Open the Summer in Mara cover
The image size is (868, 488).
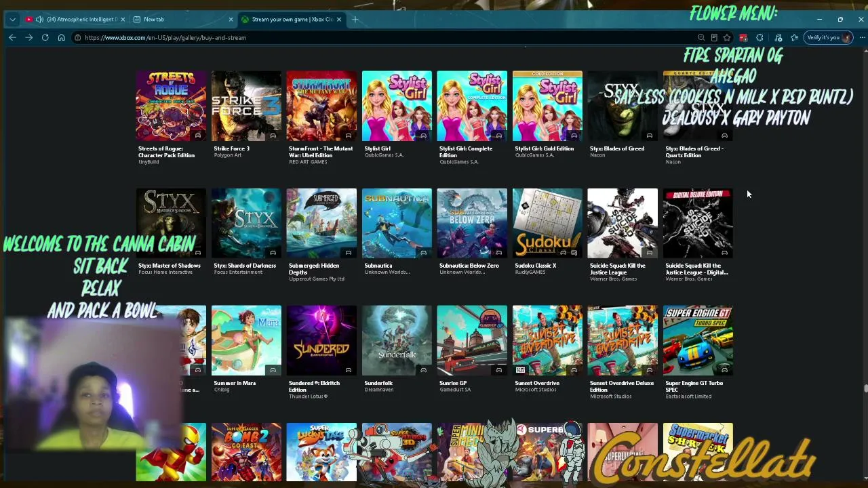(x=246, y=341)
